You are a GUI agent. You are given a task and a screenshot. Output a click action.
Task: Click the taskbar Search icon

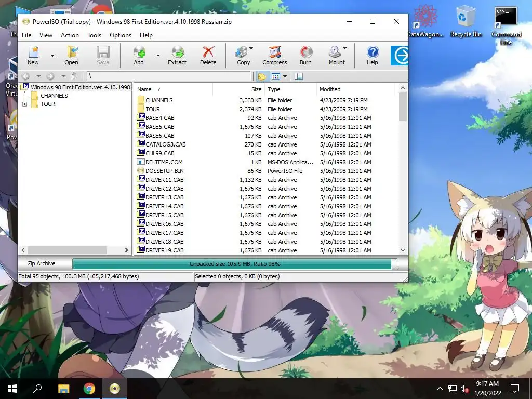coord(37,389)
